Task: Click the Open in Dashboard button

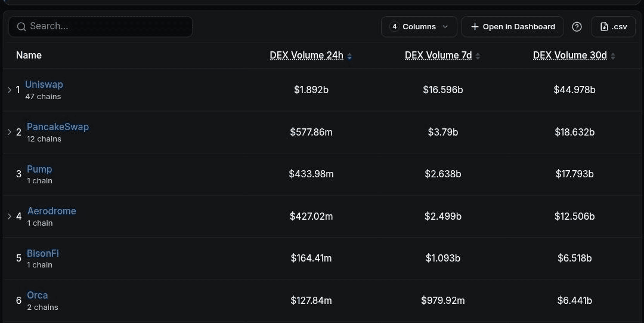Action: coord(513,27)
